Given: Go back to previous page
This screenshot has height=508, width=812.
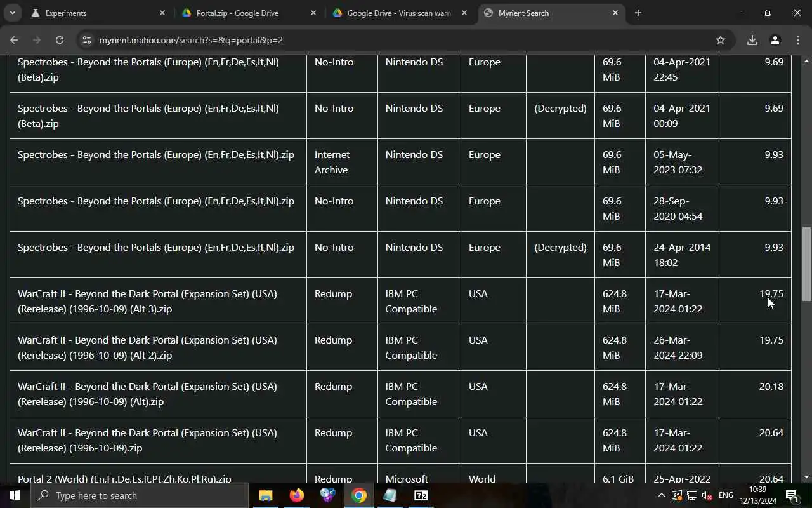Looking at the screenshot, I should [14, 40].
